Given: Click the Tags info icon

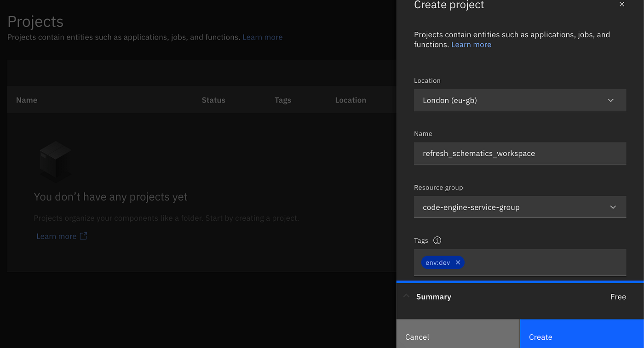Looking at the screenshot, I should (x=437, y=240).
